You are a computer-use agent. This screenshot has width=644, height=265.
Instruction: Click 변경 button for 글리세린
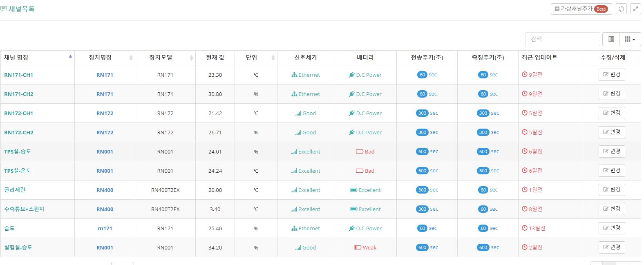[612, 190]
